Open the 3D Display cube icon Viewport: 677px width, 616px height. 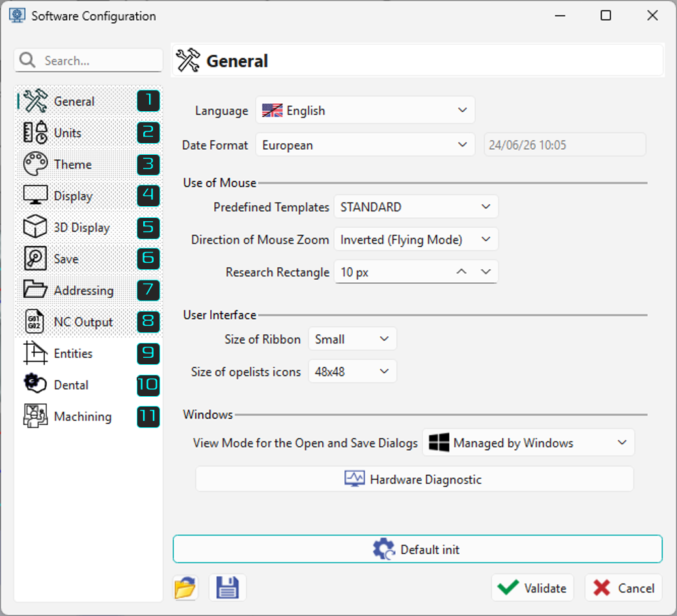[x=35, y=227]
